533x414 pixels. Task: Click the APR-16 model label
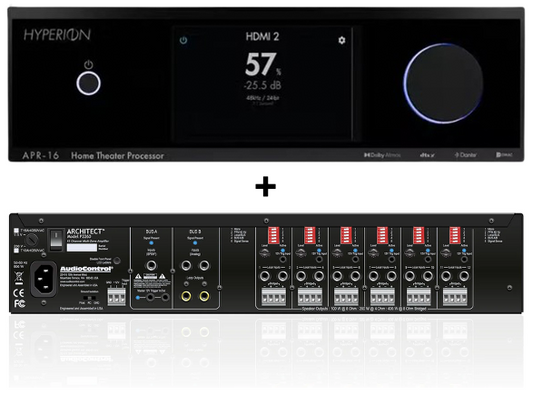(x=40, y=156)
